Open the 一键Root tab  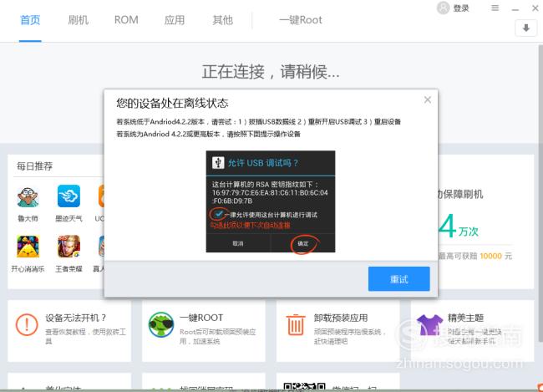pyautogui.click(x=301, y=20)
